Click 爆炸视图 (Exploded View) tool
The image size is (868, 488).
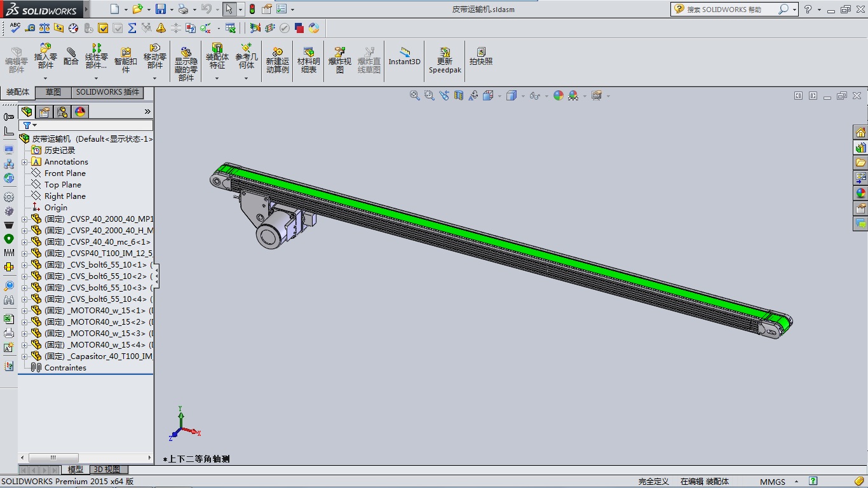pyautogui.click(x=340, y=60)
